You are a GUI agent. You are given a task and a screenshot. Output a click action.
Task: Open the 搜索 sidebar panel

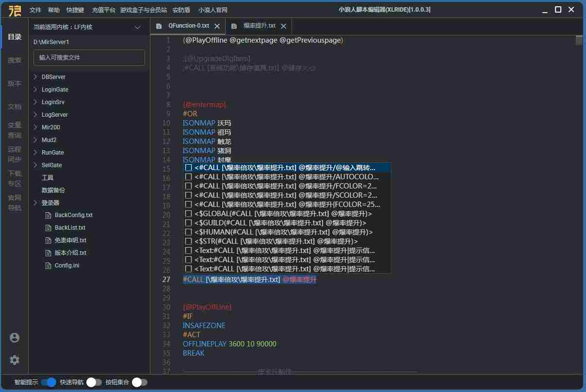tap(15, 60)
